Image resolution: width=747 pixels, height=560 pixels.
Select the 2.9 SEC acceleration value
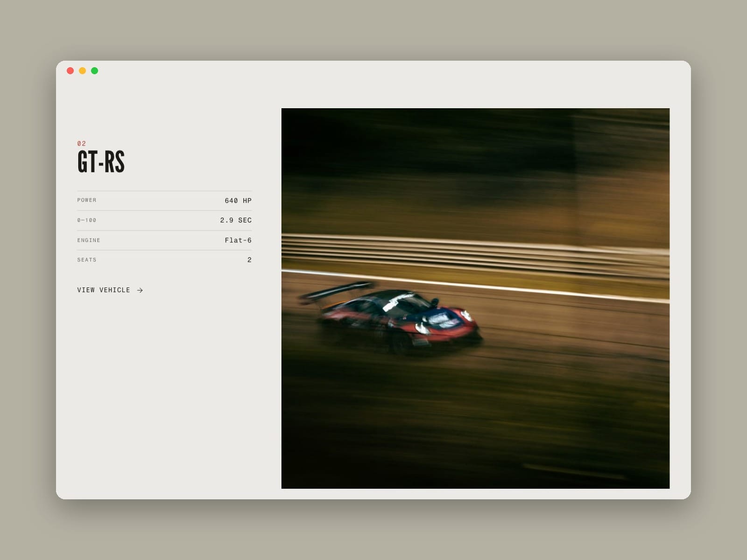pos(236,220)
